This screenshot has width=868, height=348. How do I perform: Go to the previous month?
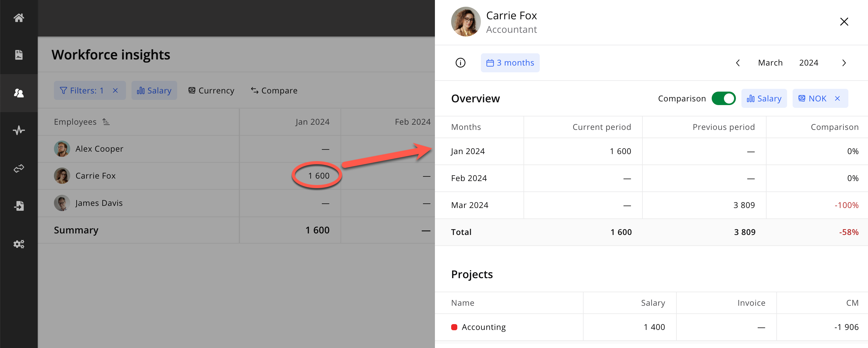(x=738, y=63)
